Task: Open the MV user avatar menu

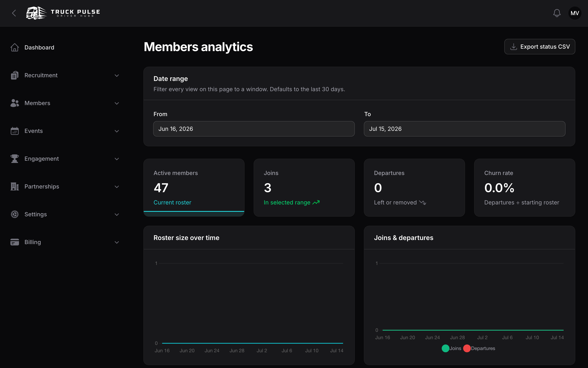Action: pos(575,13)
